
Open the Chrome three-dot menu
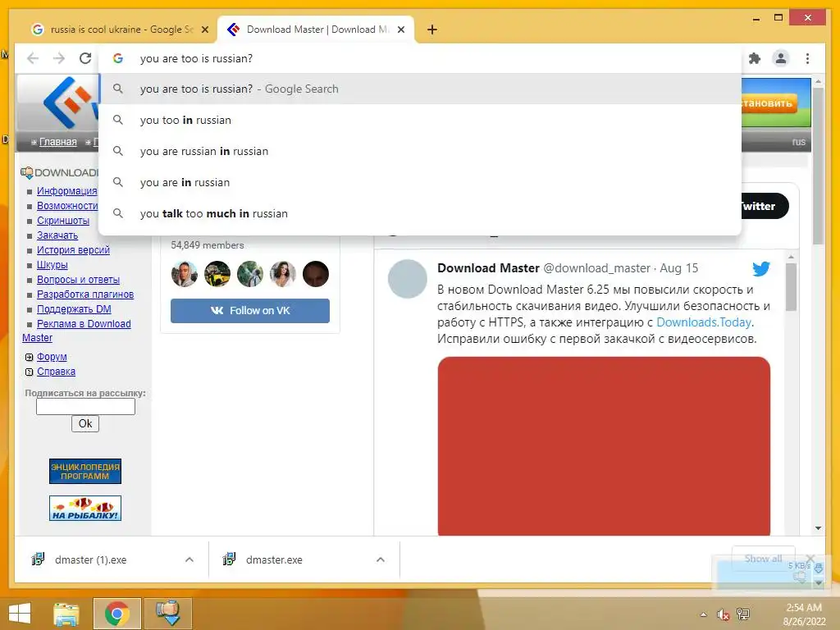807,58
